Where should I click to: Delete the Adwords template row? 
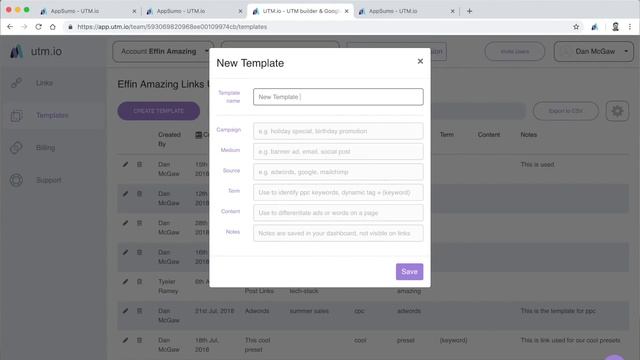[x=140, y=311]
